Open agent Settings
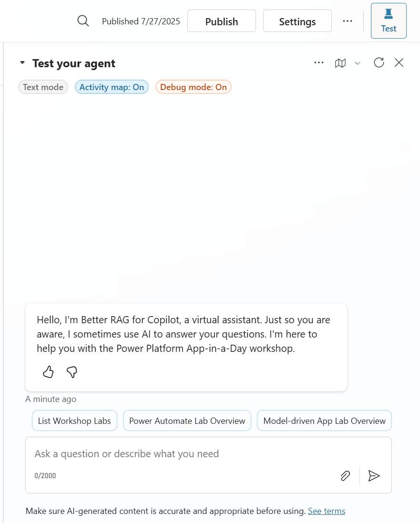 click(297, 21)
